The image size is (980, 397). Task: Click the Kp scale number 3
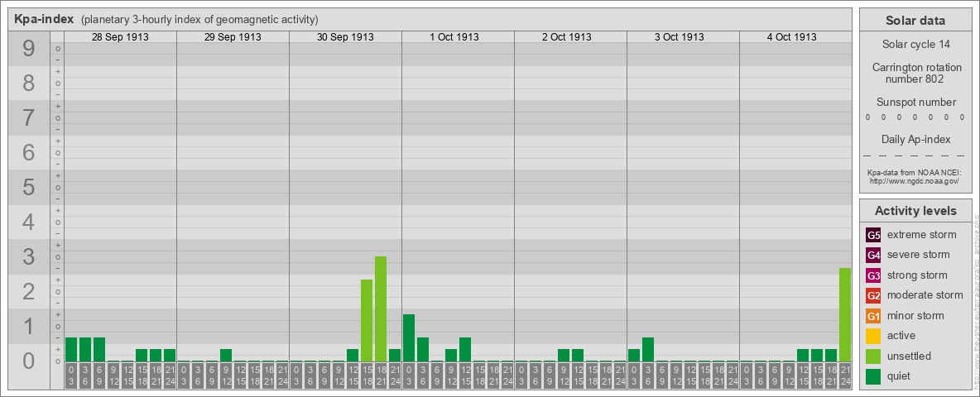(x=29, y=256)
